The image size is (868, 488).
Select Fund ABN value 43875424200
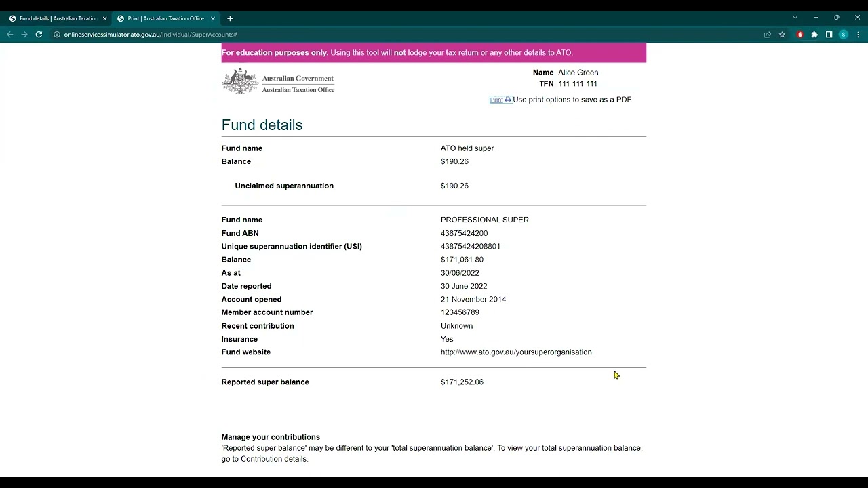pyautogui.click(x=464, y=233)
